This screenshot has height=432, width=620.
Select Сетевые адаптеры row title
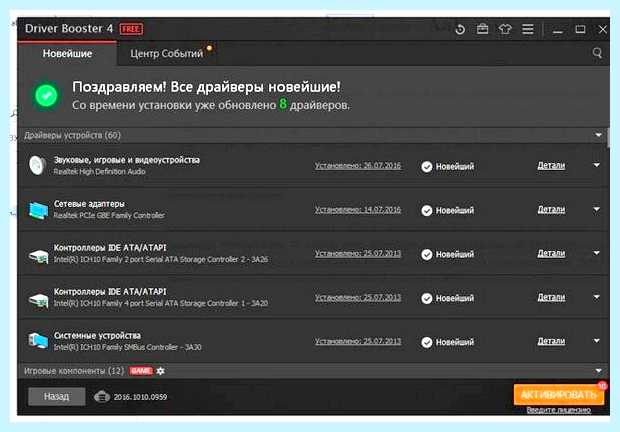tap(89, 204)
